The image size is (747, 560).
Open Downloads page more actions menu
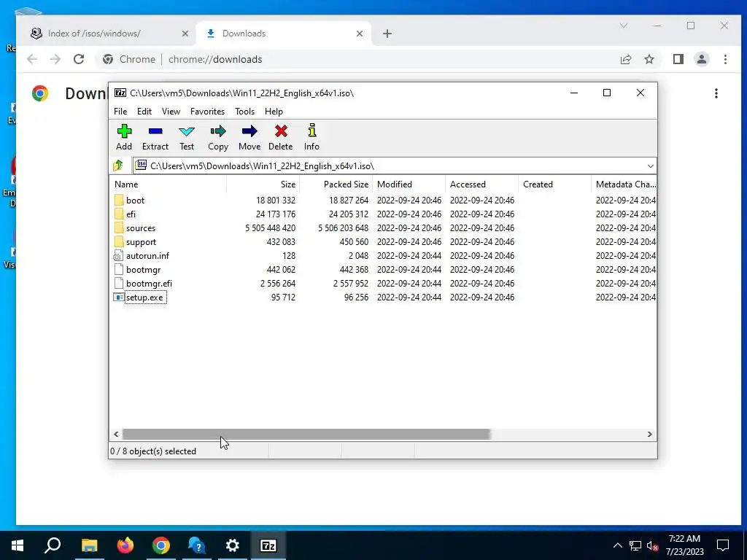click(716, 93)
